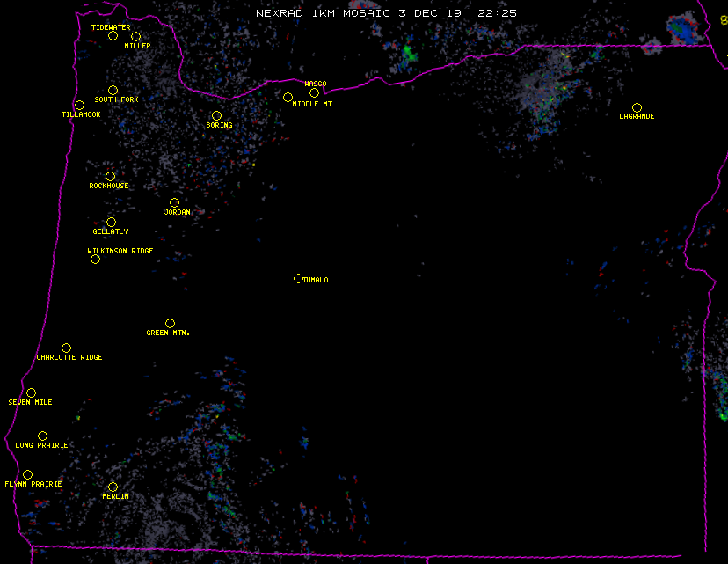Click the Tidewater station circle marker
This screenshot has width=728, height=564.
click(x=113, y=36)
